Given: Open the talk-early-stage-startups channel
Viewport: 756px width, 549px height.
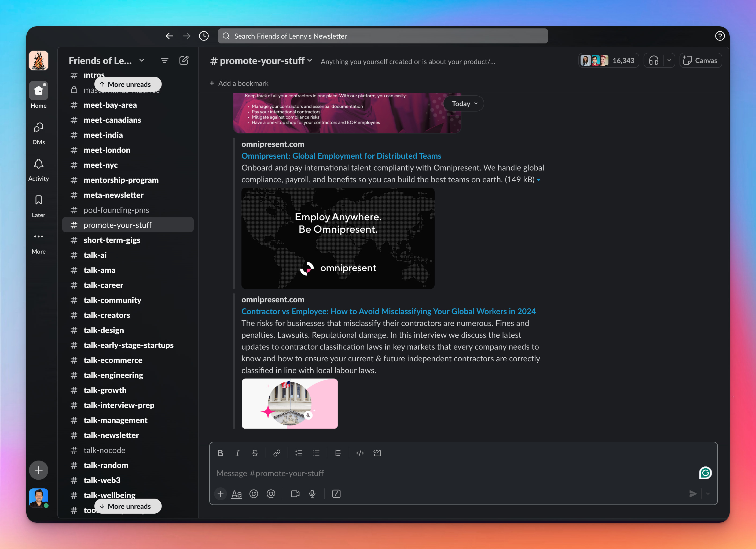Looking at the screenshot, I should pyautogui.click(x=128, y=345).
